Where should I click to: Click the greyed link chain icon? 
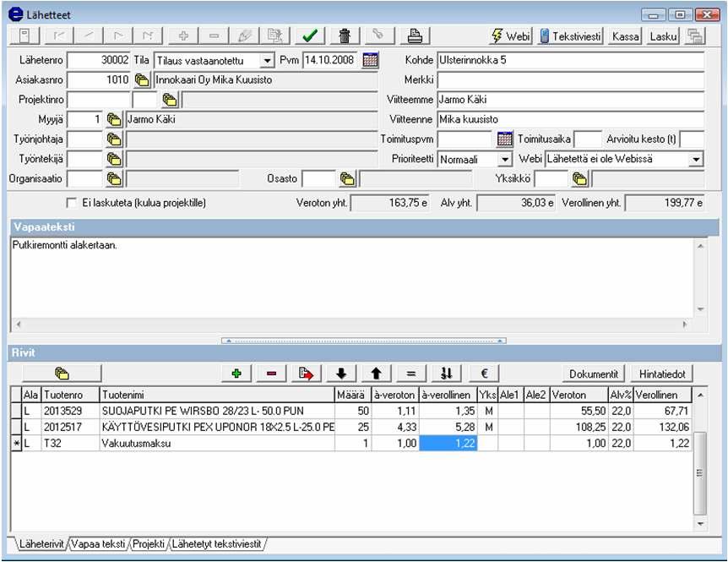point(379,35)
